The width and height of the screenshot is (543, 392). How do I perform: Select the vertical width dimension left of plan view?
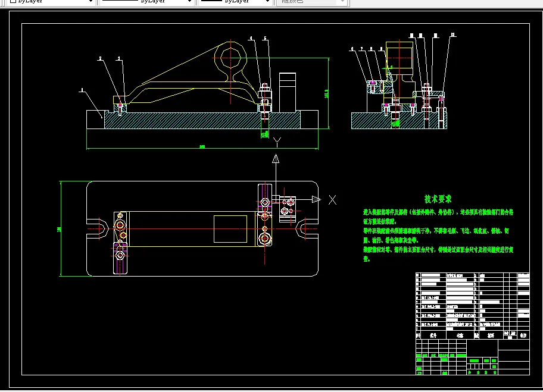60,228
